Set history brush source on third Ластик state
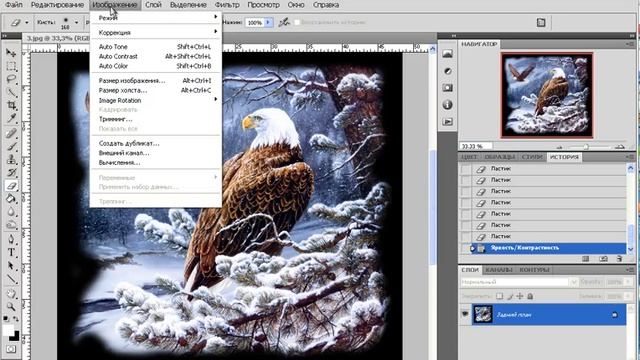Viewport: 640px width, 360px height. [466, 191]
